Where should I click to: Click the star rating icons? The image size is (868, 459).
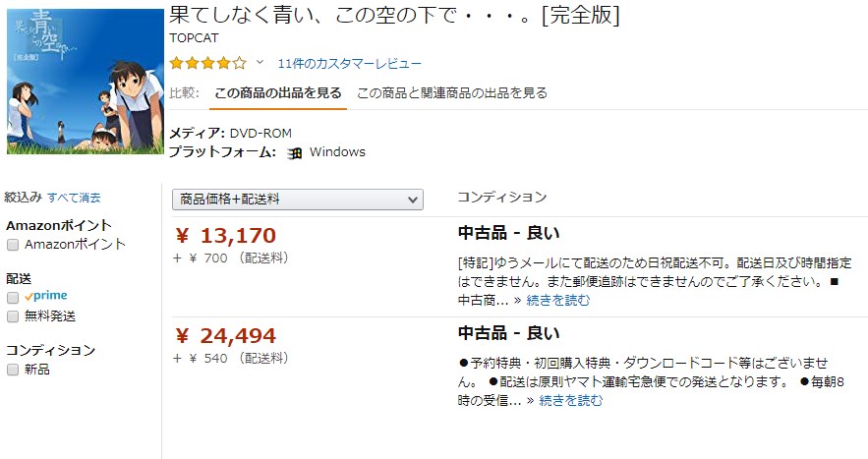(207, 63)
